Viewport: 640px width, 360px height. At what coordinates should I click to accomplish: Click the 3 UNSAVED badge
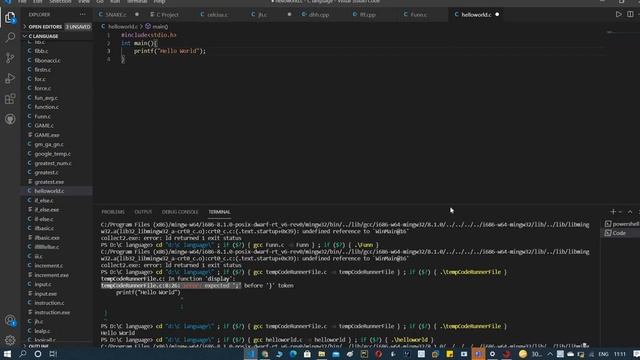click(x=78, y=27)
